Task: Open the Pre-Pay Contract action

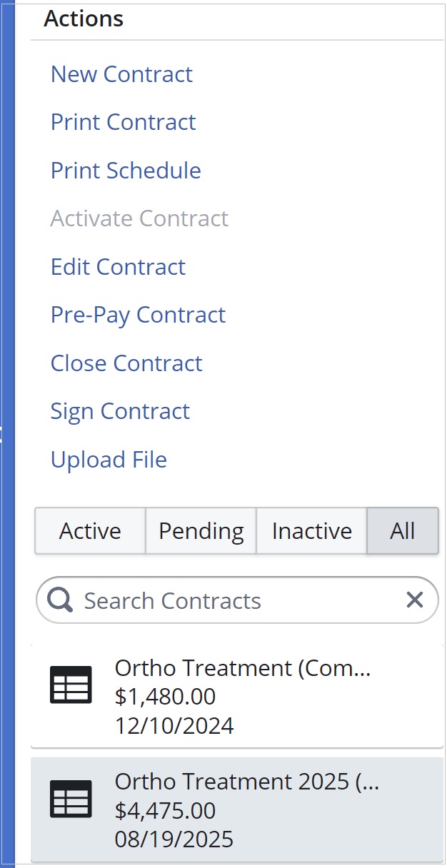Action: tap(138, 315)
